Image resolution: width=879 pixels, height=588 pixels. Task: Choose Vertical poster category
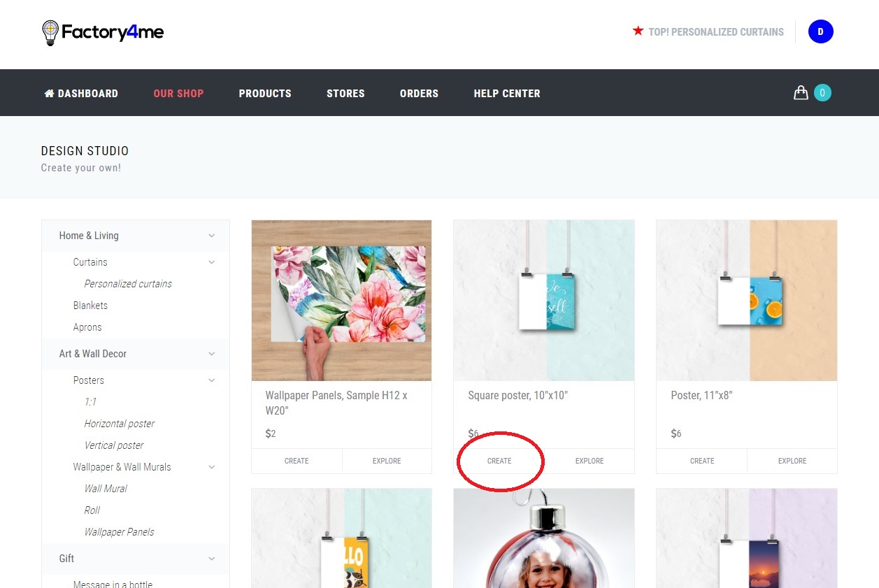tap(114, 445)
